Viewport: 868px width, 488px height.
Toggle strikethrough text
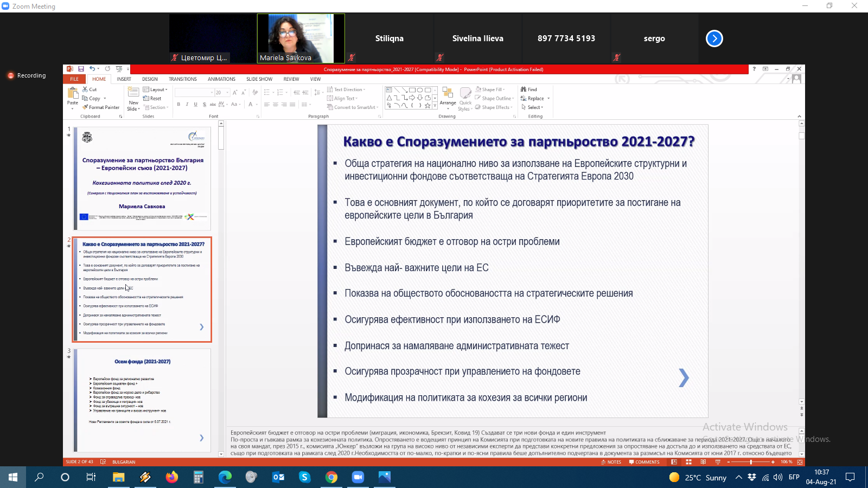coord(213,105)
